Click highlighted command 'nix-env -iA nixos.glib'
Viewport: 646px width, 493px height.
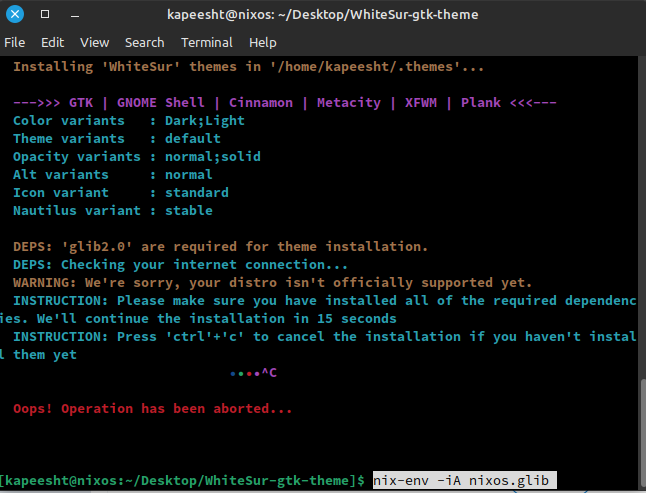tap(464, 480)
